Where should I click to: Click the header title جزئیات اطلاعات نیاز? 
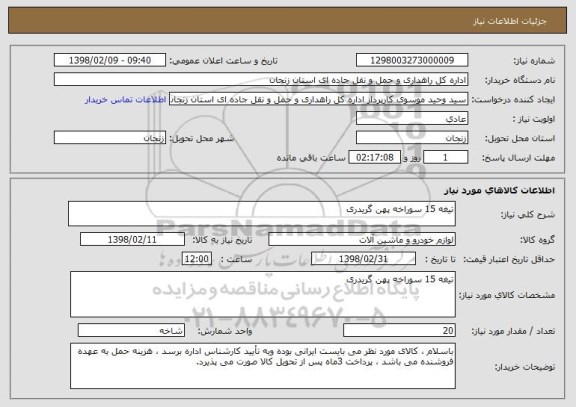coord(510,21)
